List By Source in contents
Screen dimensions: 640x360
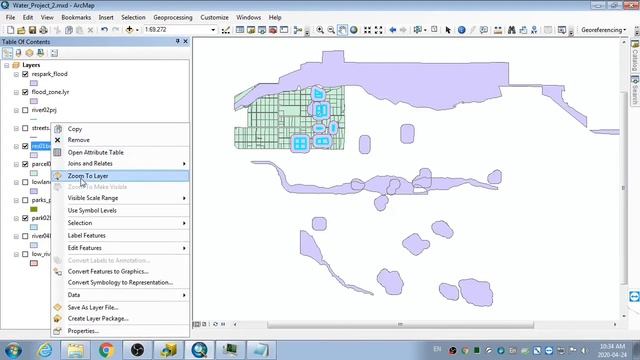click(x=18, y=53)
